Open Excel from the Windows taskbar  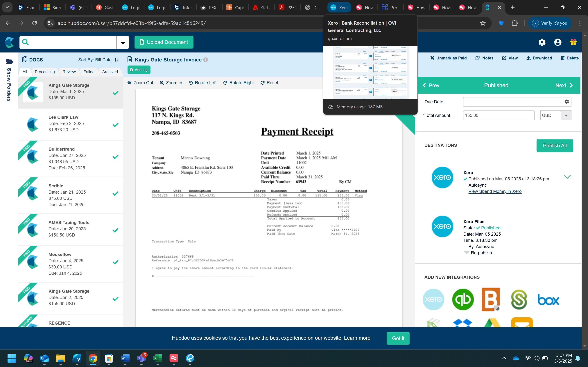click(x=157, y=358)
